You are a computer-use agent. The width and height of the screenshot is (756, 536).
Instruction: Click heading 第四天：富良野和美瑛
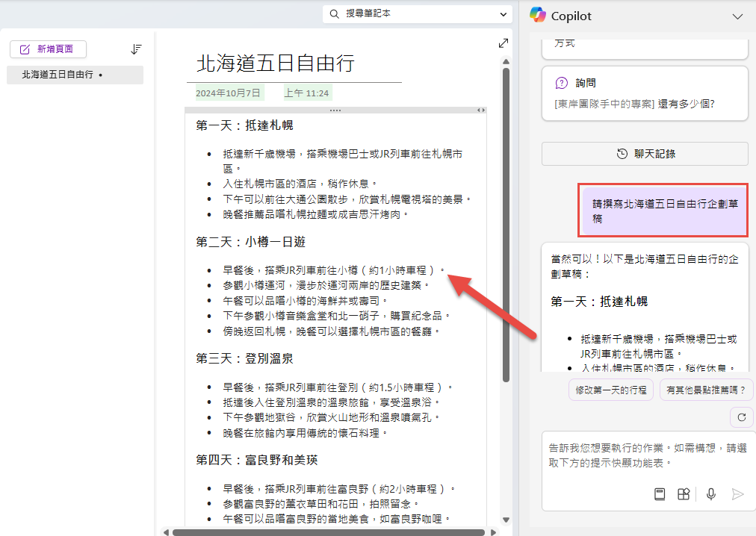(256, 461)
